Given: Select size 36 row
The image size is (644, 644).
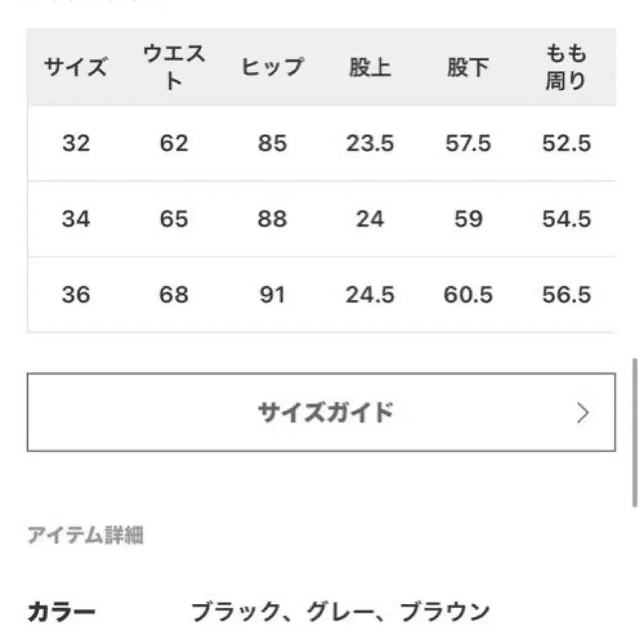Looking at the screenshot, I should pos(76,294).
